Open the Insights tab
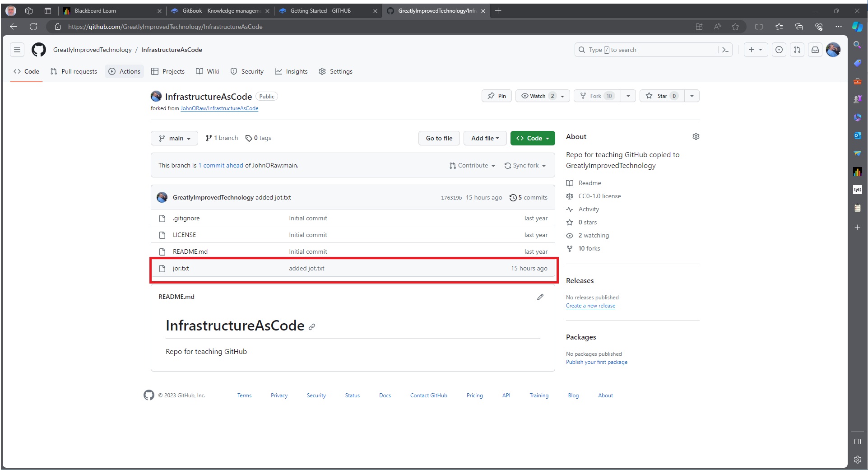 [x=291, y=71]
